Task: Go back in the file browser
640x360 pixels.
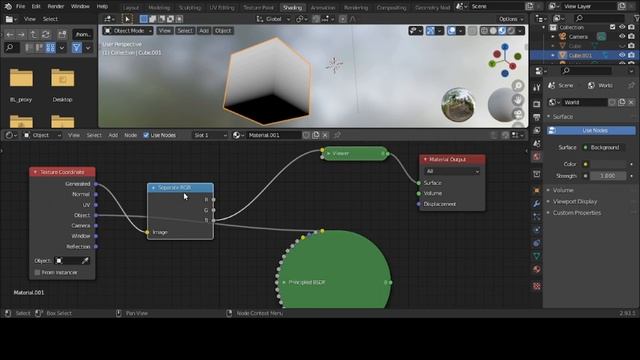Action: (10, 35)
